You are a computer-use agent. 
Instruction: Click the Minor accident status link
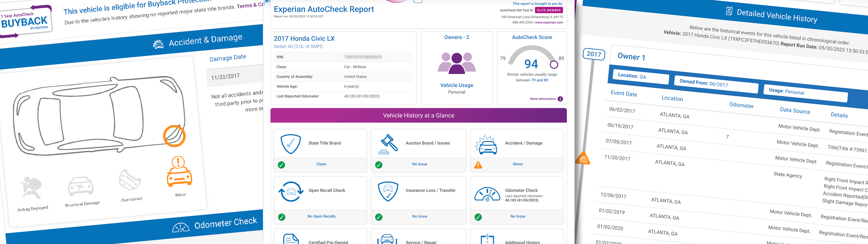(x=518, y=164)
